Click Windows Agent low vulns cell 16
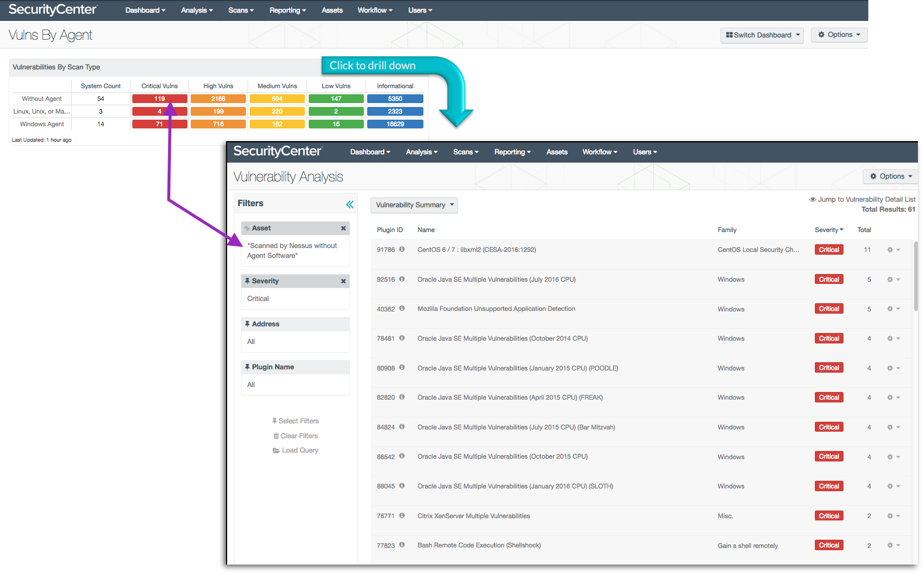 pos(336,124)
